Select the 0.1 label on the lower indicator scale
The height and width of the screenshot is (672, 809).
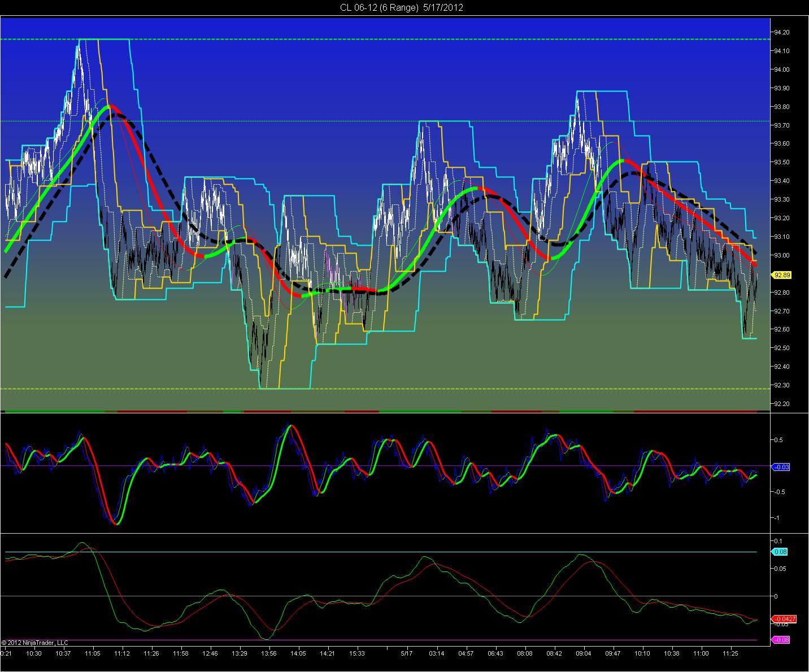click(778, 541)
